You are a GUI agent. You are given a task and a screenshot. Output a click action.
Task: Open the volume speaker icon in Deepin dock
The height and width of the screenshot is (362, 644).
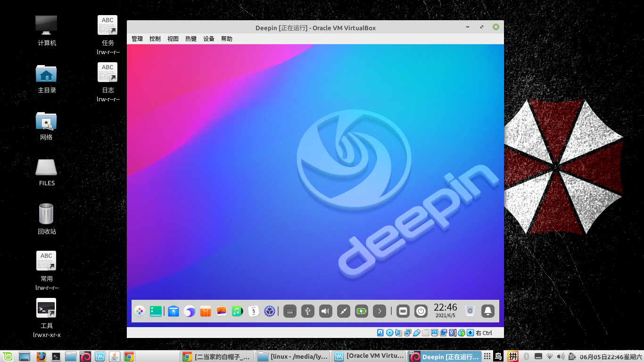point(326,311)
